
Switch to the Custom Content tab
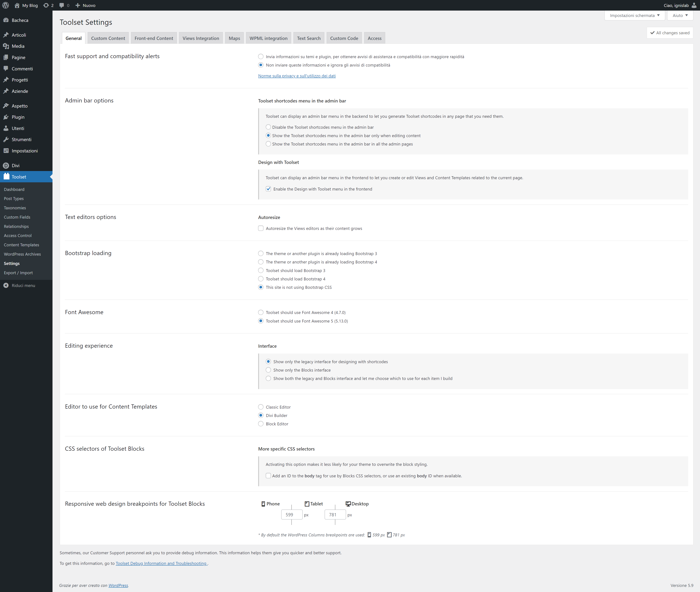click(108, 38)
